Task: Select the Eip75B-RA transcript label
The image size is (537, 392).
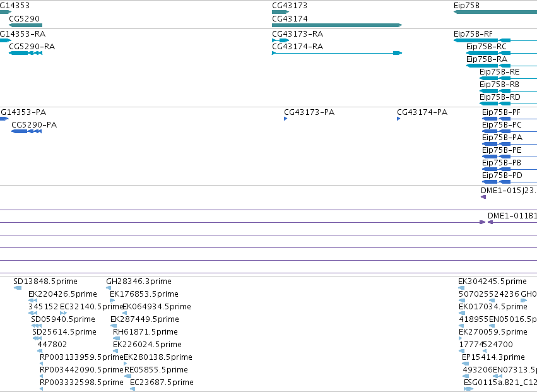Action: coord(487,59)
